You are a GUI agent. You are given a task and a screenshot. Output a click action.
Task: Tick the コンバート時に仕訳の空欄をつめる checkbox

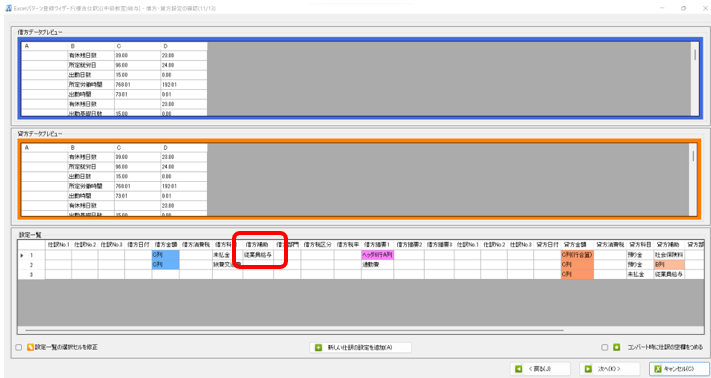[x=604, y=348]
